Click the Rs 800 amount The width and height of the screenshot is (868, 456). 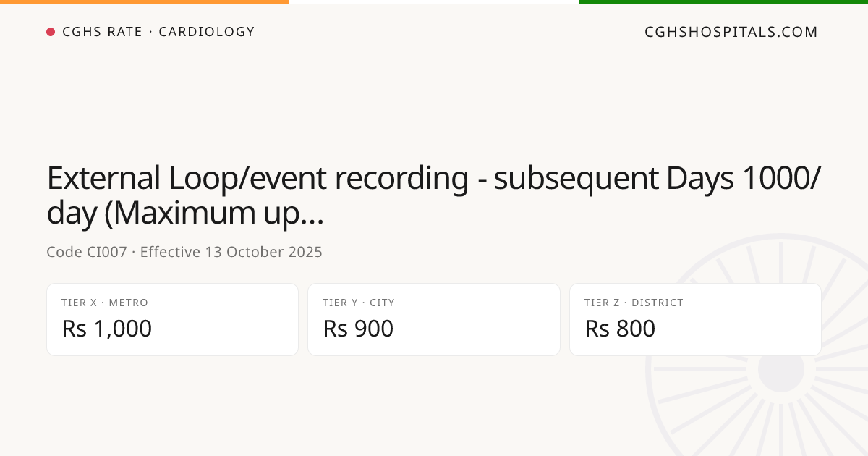click(x=620, y=329)
